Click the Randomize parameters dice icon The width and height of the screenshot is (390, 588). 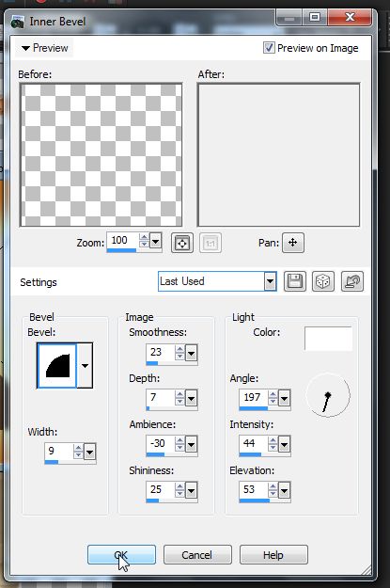(x=323, y=281)
